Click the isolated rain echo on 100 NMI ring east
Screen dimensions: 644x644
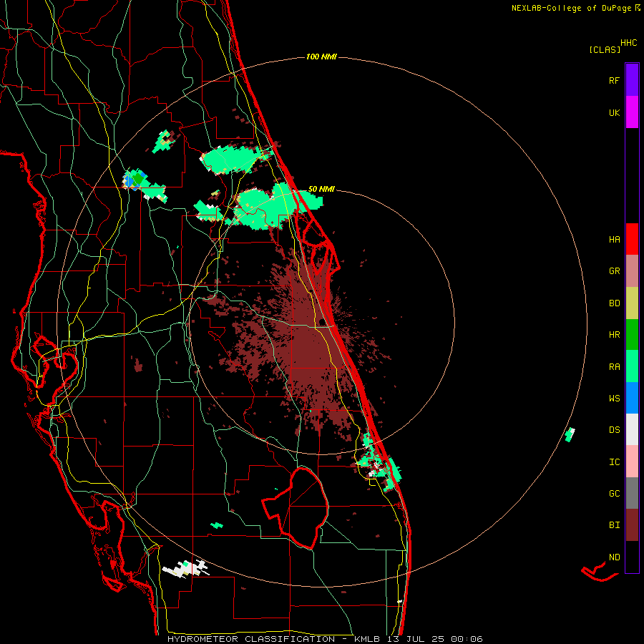tap(570, 434)
